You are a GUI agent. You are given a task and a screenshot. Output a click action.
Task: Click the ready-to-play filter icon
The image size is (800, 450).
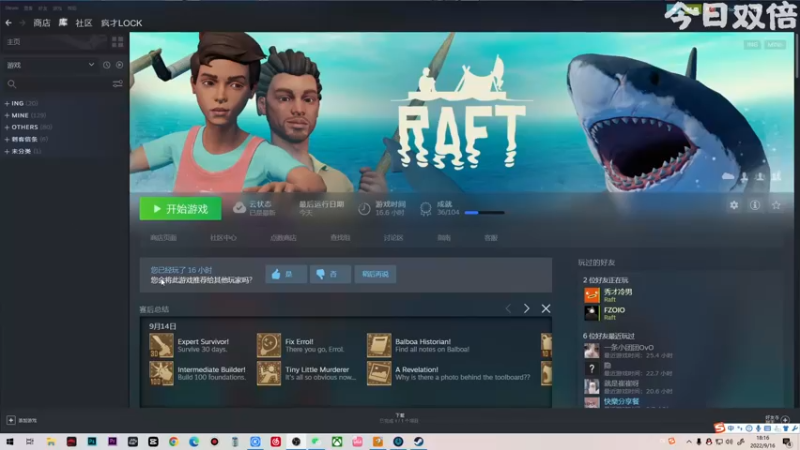click(x=119, y=65)
